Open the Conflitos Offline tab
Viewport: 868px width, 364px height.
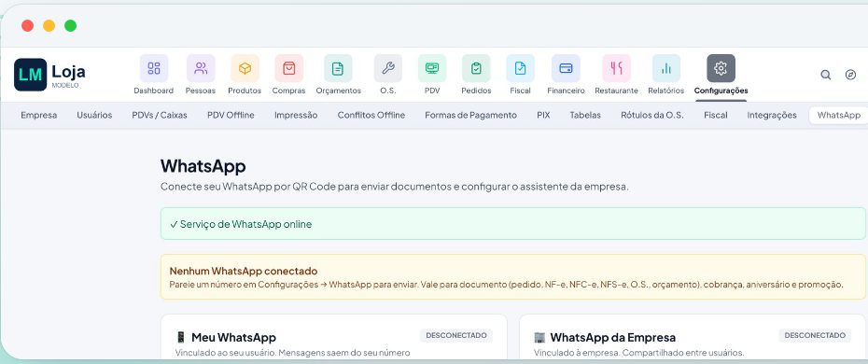tap(371, 115)
